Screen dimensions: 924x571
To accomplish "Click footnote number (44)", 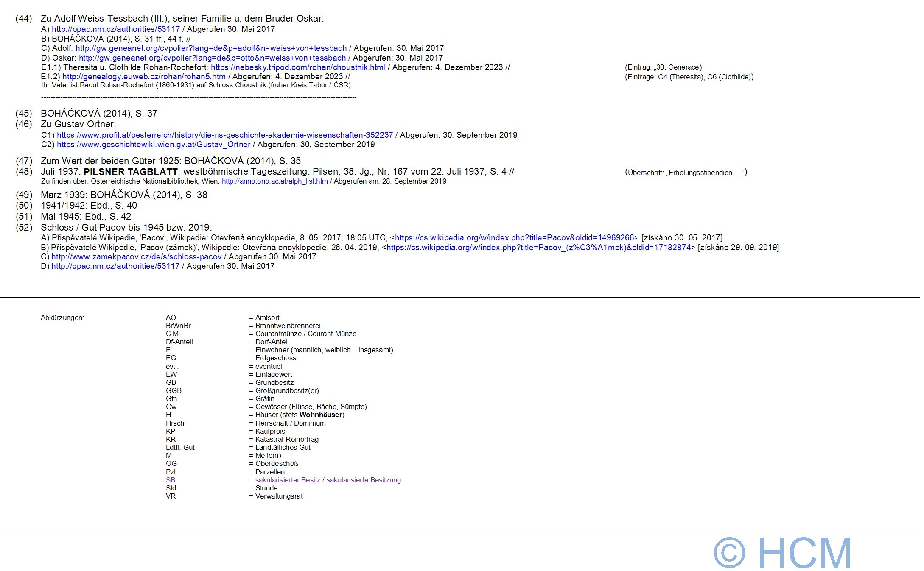I will (24, 19).
